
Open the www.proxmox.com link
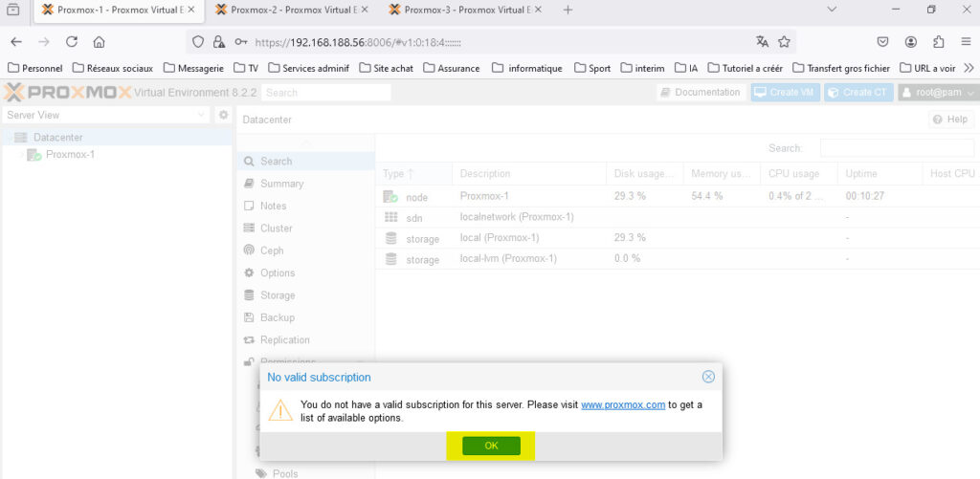pos(622,404)
